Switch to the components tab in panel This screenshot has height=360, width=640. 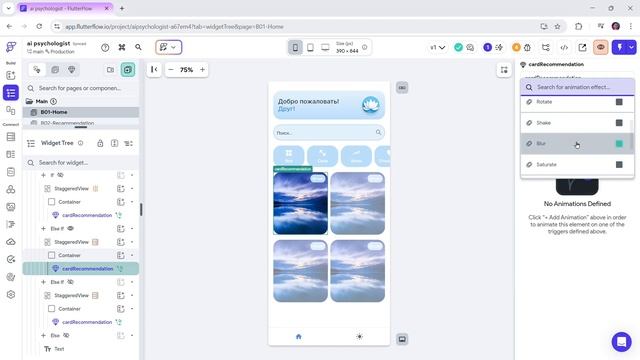tap(55, 70)
